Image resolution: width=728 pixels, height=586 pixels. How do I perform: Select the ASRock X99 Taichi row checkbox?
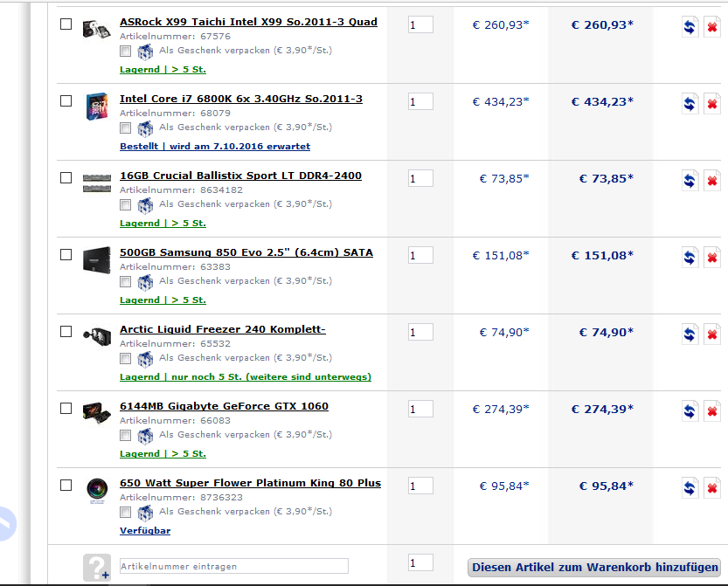click(66, 24)
